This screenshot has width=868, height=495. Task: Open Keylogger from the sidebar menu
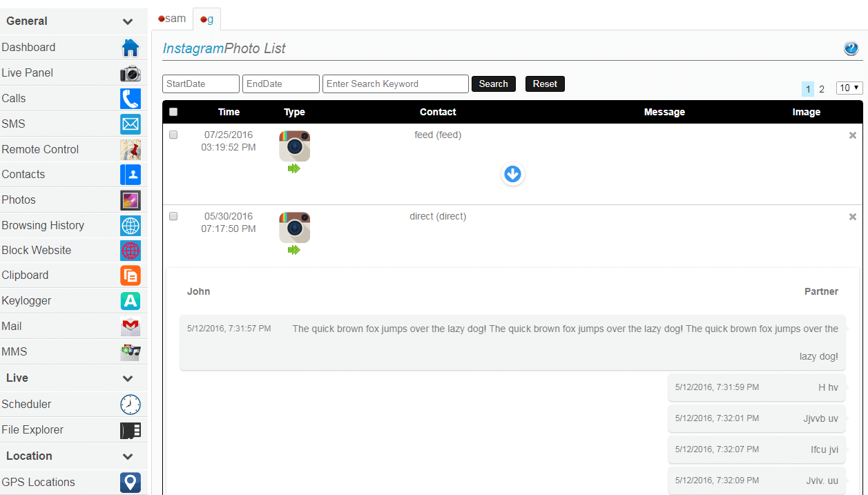click(26, 301)
